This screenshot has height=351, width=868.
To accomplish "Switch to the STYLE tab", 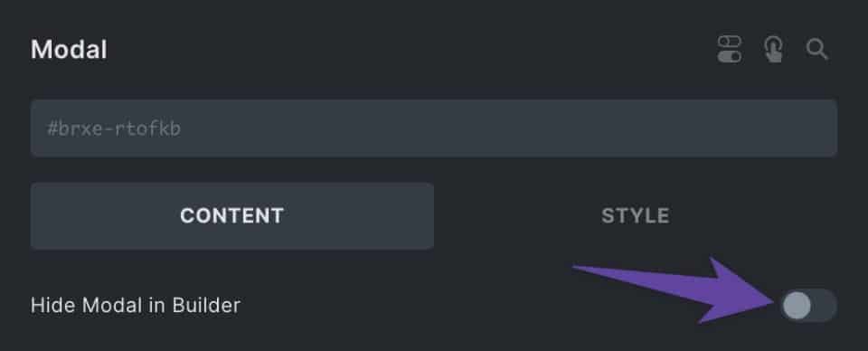I will (636, 216).
